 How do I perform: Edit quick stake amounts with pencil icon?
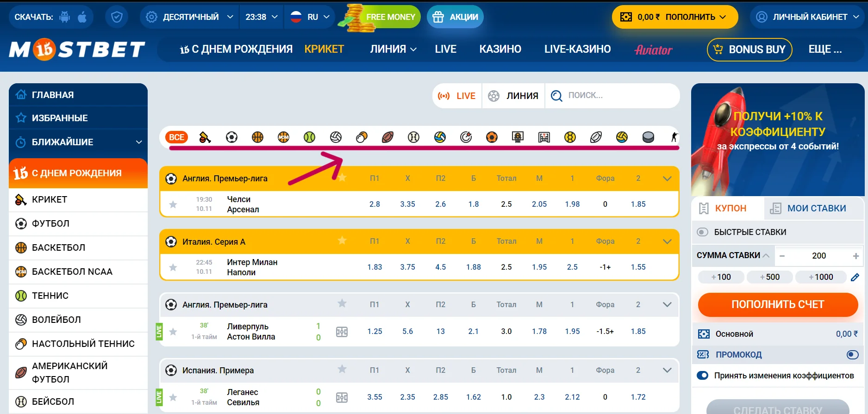point(855,277)
